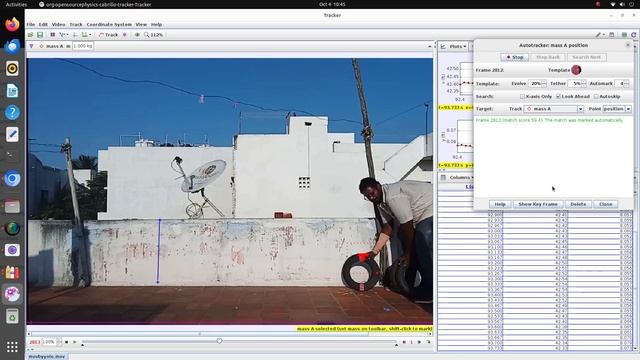Click the Automark value stepper arrows
Screen dimensions: 640x360
(626, 83)
